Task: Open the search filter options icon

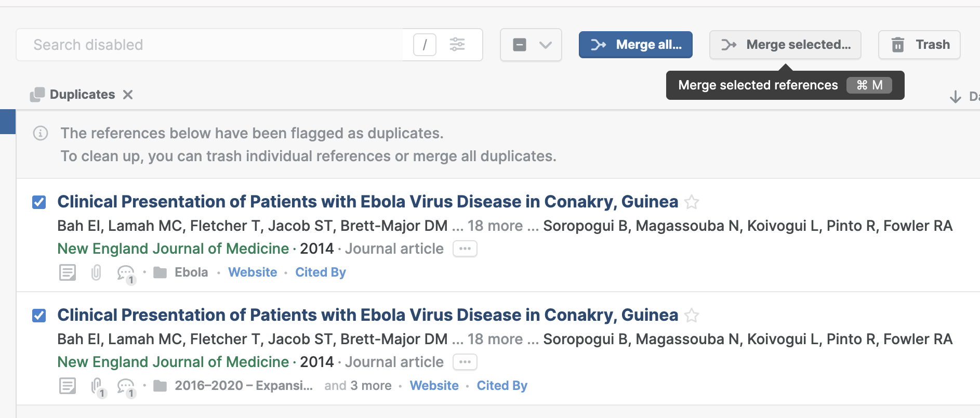Action: point(457,45)
